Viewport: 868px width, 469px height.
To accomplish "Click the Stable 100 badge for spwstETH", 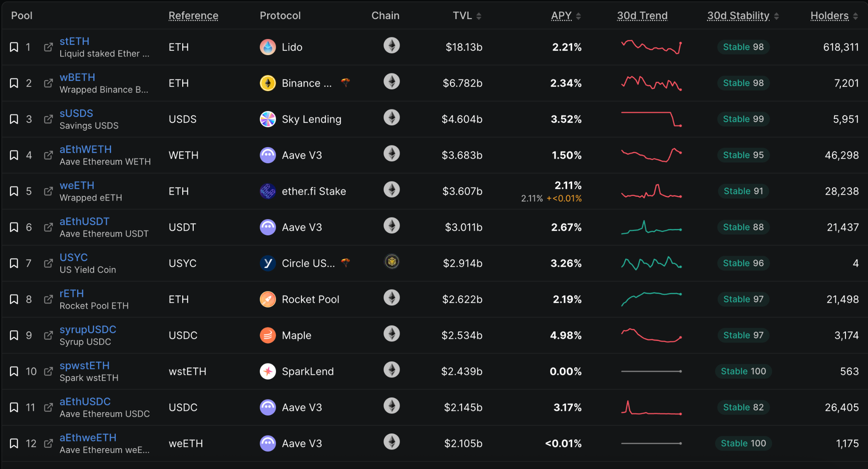I will 743,371.
